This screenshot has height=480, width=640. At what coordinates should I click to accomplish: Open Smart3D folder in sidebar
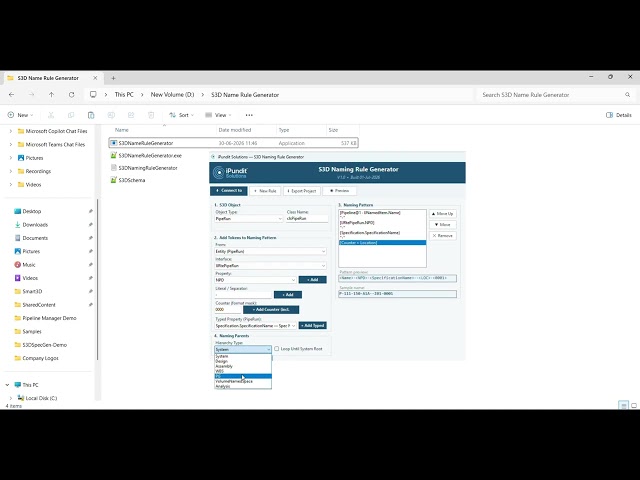point(32,291)
